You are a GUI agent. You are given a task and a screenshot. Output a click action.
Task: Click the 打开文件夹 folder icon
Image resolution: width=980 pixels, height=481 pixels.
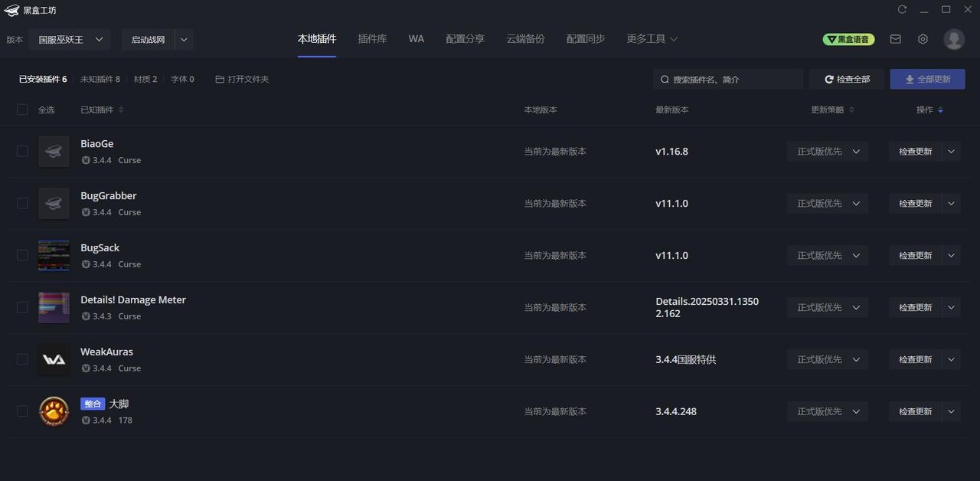click(x=220, y=79)
